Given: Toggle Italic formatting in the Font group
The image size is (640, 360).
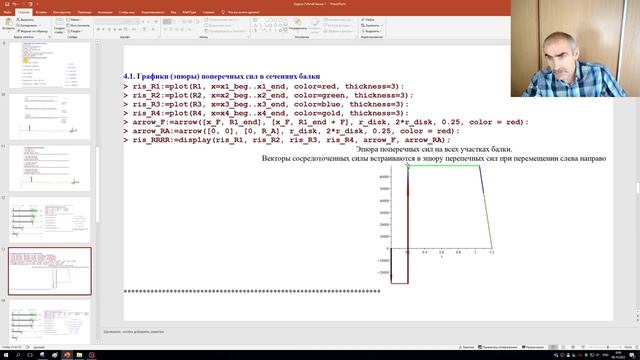Looking at the screenshot, I should [x=104, y=29].
